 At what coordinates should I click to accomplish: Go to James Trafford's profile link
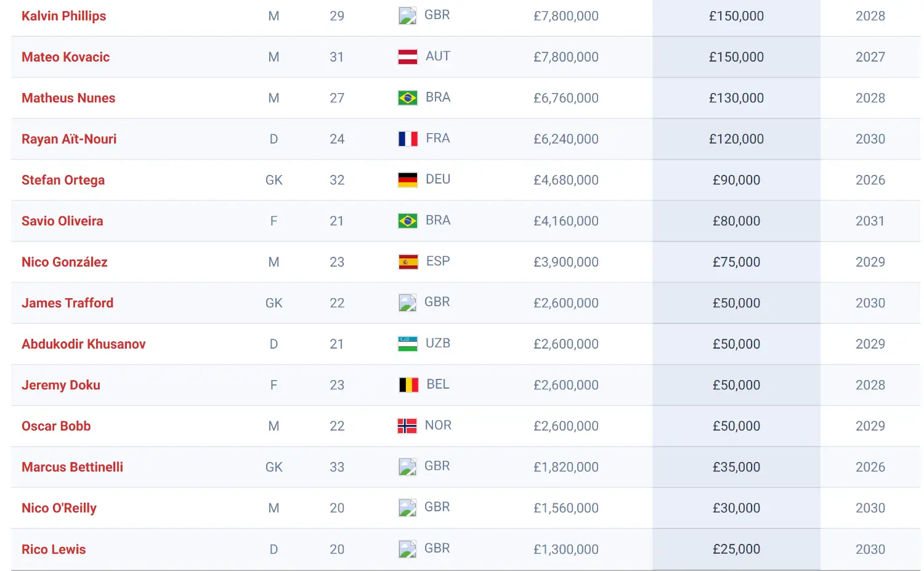pos(67,303)
